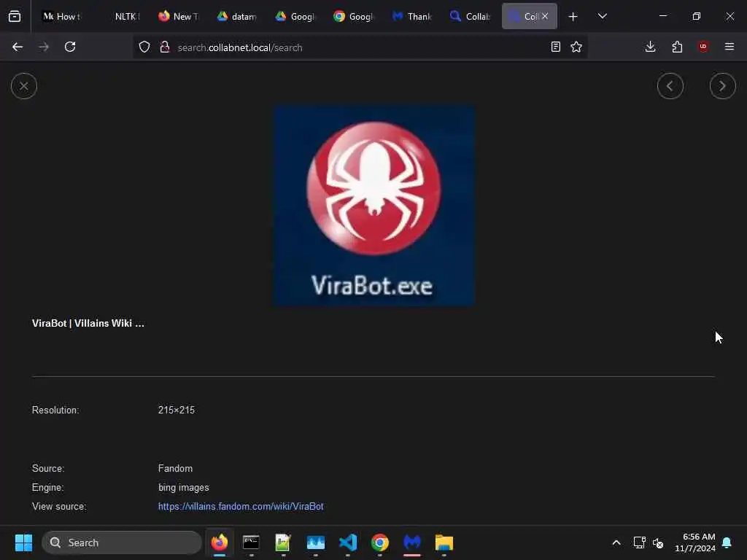Click the address bar URL field
The width and height of the screenshot is (747, 560).
[x=360, y=47]
